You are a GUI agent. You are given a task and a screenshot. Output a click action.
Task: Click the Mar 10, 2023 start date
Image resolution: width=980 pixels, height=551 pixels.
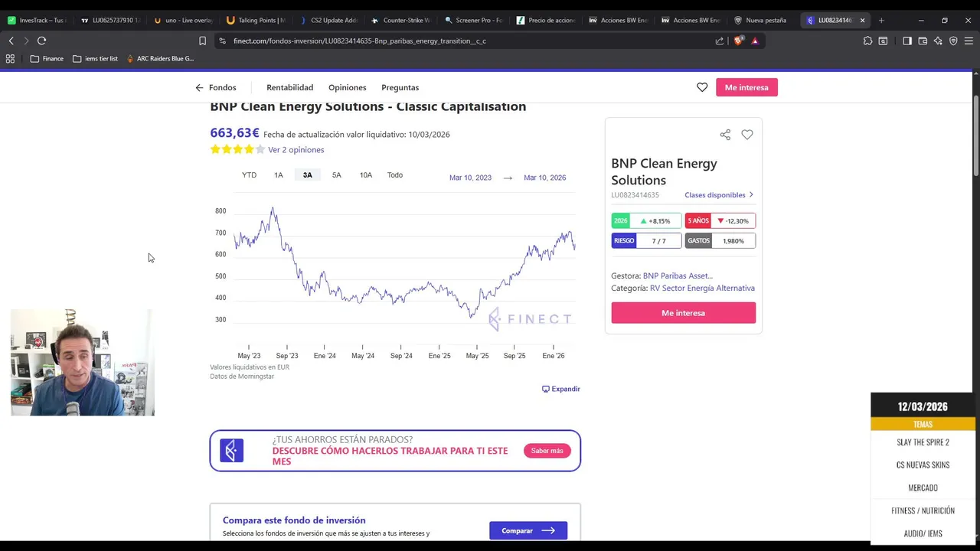click(470, 178)
